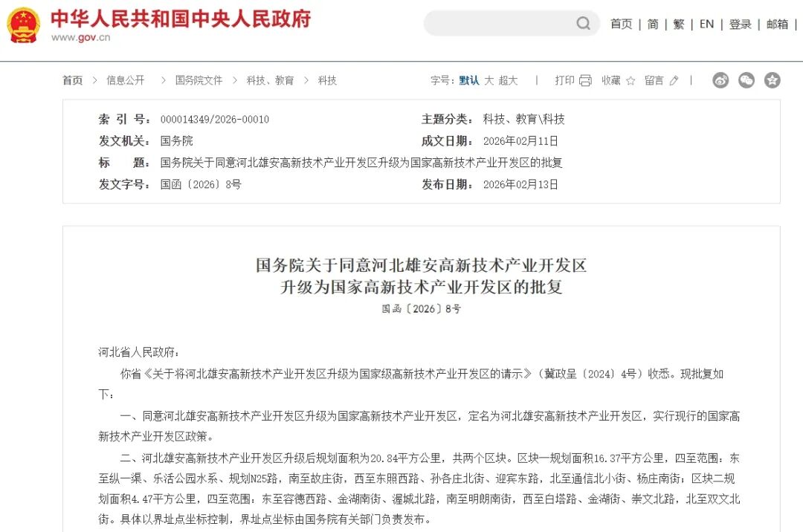Select the 默认 font size option

(x=469, y=80)
